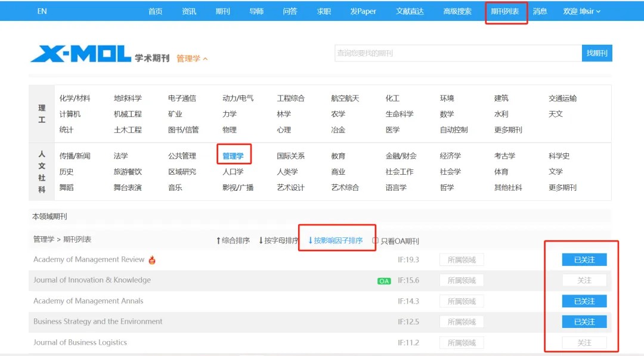Click the journal search input field
Viewport: 644px width, 356px height.
tap(457, 53)
